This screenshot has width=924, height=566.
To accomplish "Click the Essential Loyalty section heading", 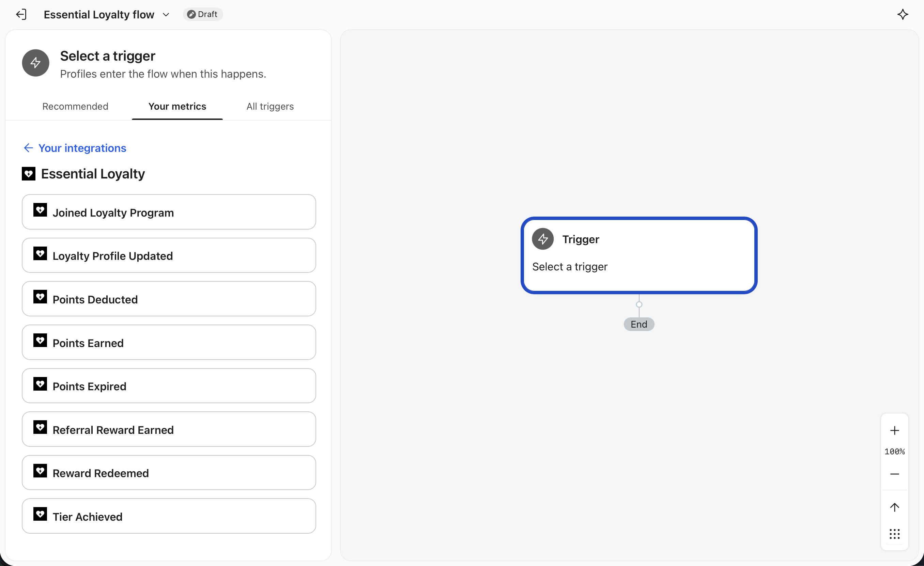I will 93,174.
